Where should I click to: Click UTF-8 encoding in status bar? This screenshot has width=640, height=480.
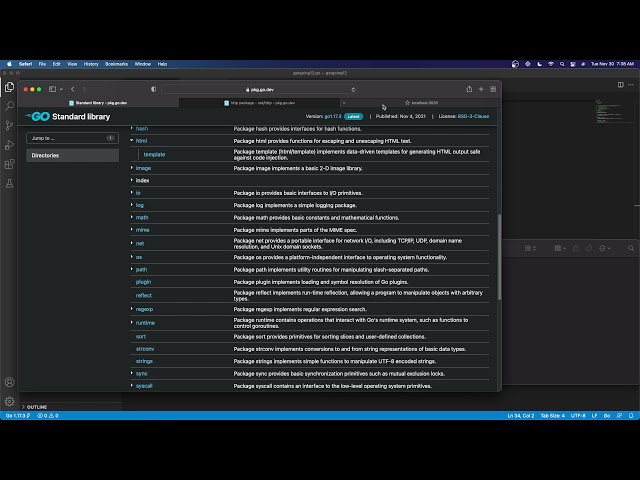[x=578, y=416]
